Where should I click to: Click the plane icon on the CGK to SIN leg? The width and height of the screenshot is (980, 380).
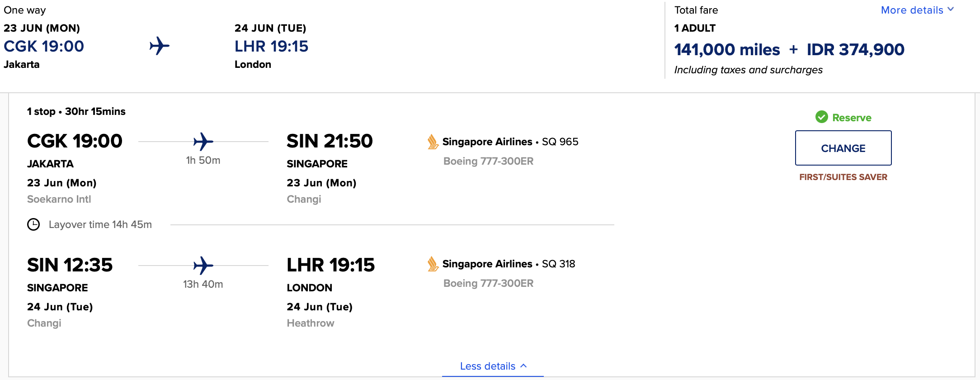203,142
